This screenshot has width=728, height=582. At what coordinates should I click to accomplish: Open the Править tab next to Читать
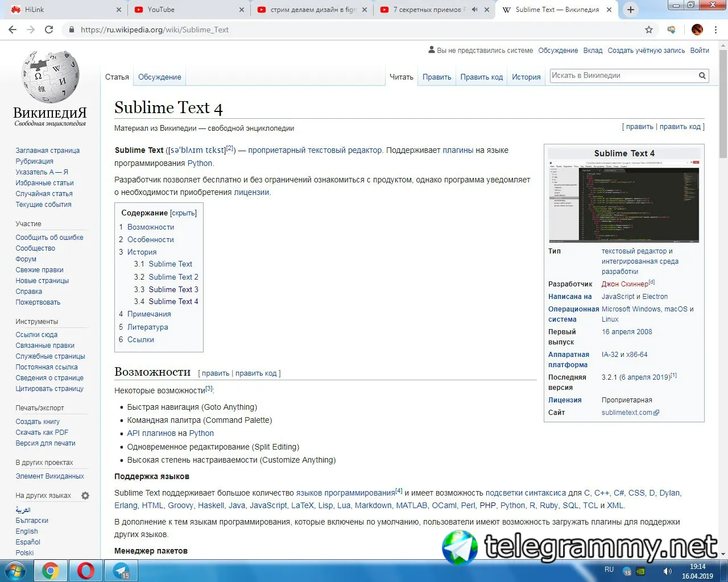coord(437,77)
